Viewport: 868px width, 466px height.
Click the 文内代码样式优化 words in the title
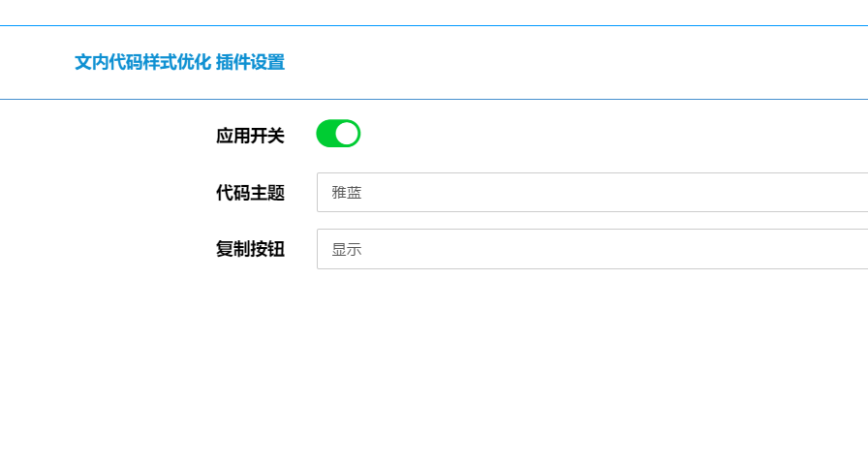click(142, 62)
